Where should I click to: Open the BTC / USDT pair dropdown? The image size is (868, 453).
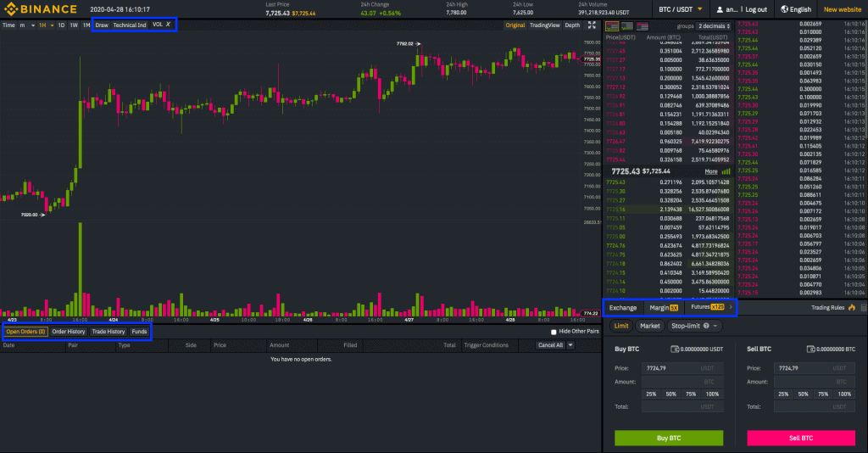click(681, 9)
